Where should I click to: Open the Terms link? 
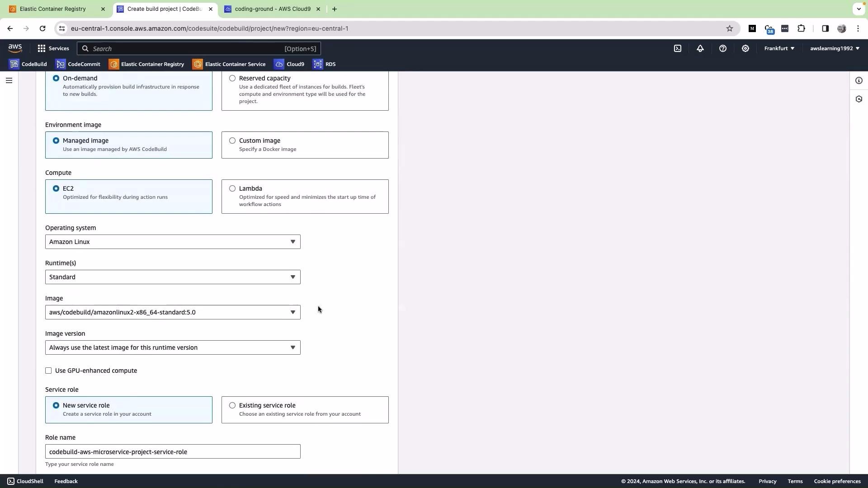[x=795, y=481]
